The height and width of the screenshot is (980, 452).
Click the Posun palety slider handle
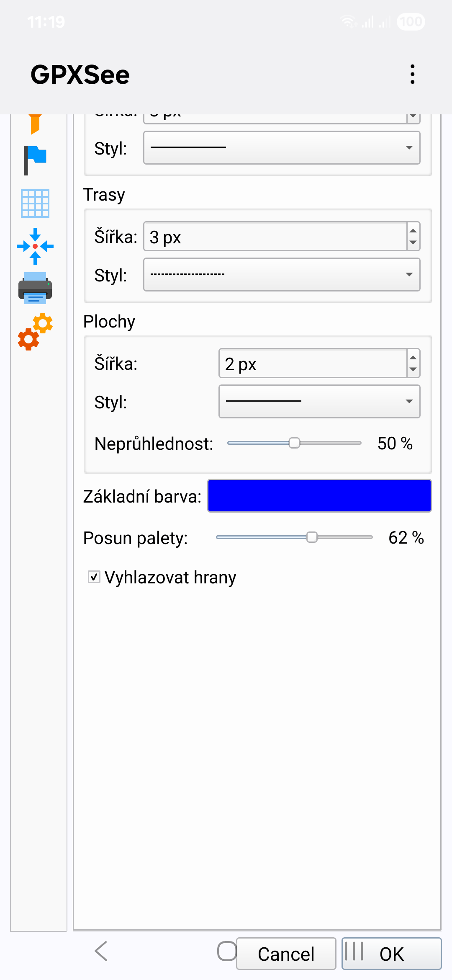[312, 537]
